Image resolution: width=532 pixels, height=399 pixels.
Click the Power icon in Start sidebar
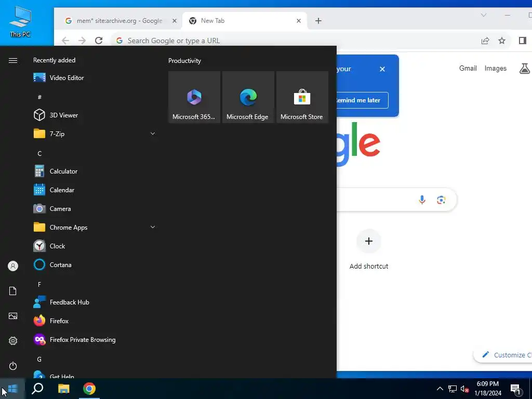[x=13, y=366]
